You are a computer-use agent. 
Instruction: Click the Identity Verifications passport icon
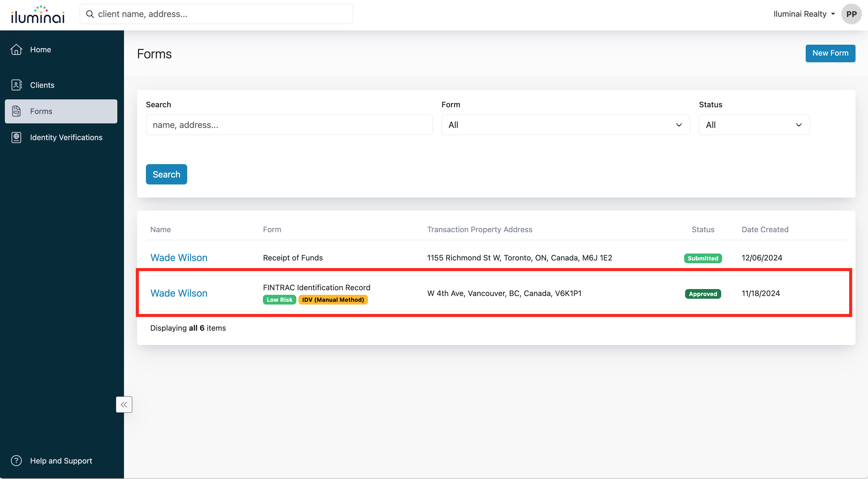click(16, 137)
